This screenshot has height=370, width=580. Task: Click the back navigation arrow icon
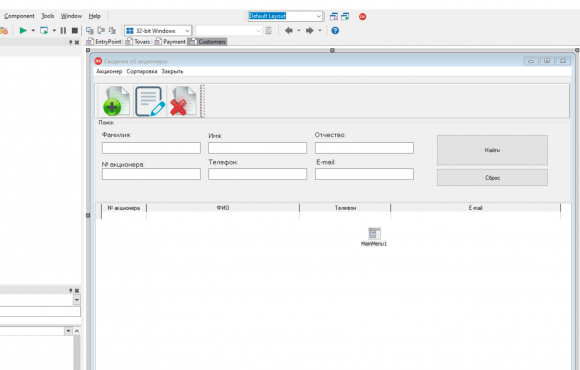pyautogui.click(x=289, y=30)
